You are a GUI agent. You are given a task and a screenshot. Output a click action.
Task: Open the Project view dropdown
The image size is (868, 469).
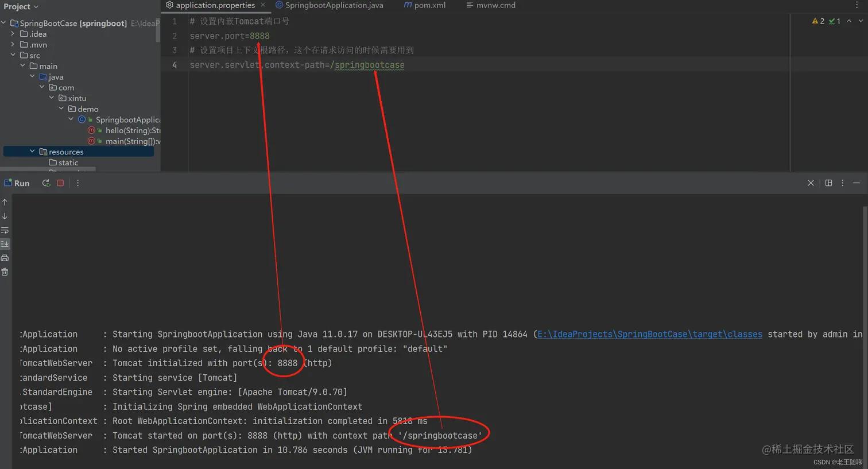pos(21,6)
